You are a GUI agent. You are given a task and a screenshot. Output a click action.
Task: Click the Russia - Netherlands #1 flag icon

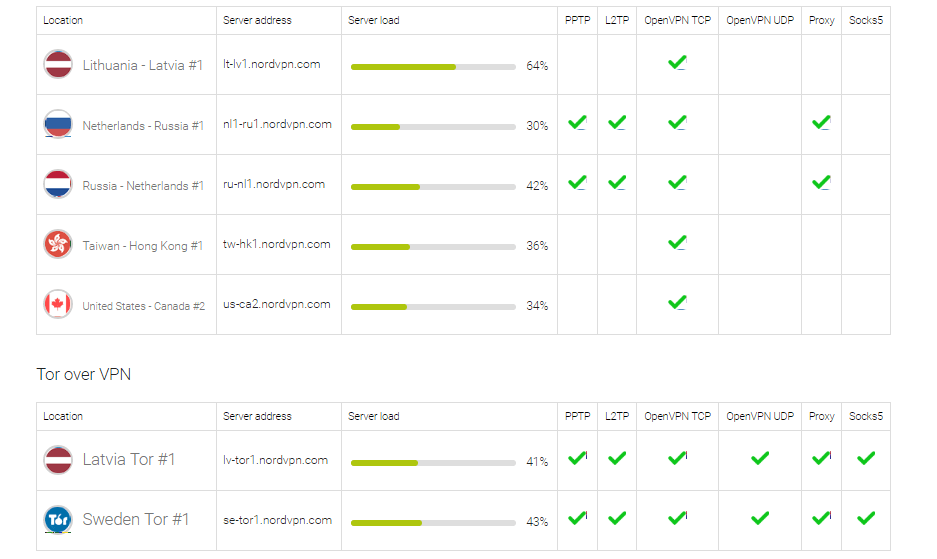tap(58, 184)
